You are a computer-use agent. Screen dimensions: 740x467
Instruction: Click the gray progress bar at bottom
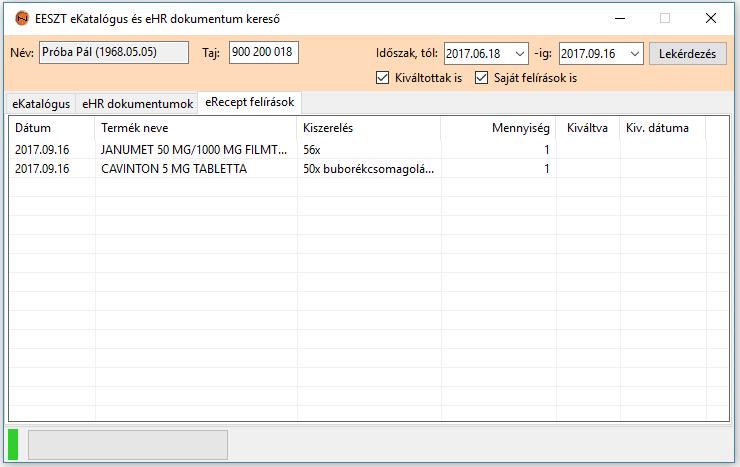click(x=128, y=444)
